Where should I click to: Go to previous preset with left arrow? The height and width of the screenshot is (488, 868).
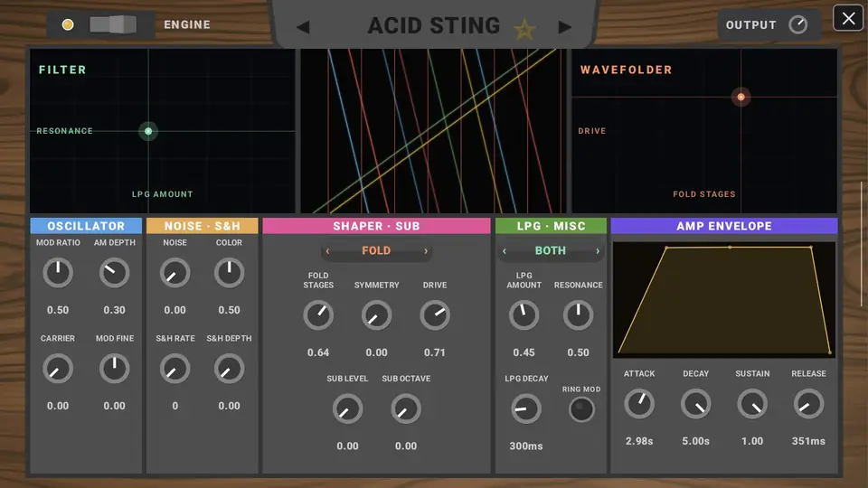coord(303,26)
